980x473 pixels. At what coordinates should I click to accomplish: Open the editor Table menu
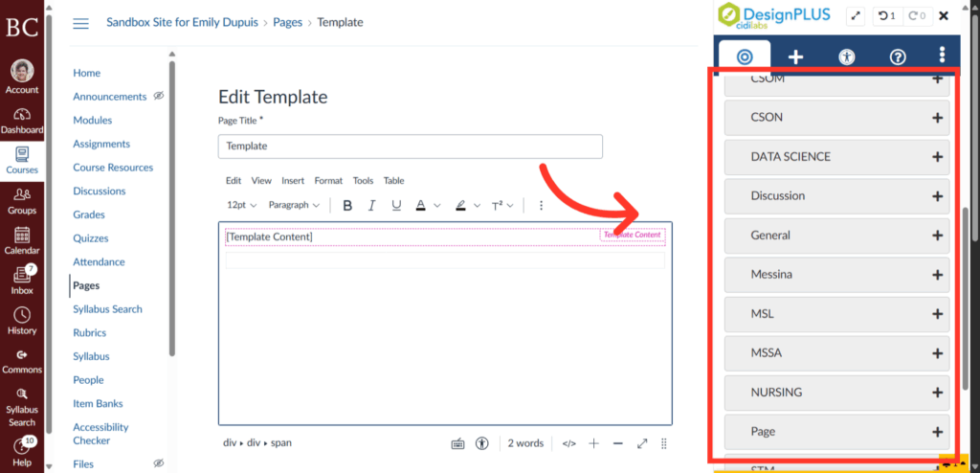[393, 181]
